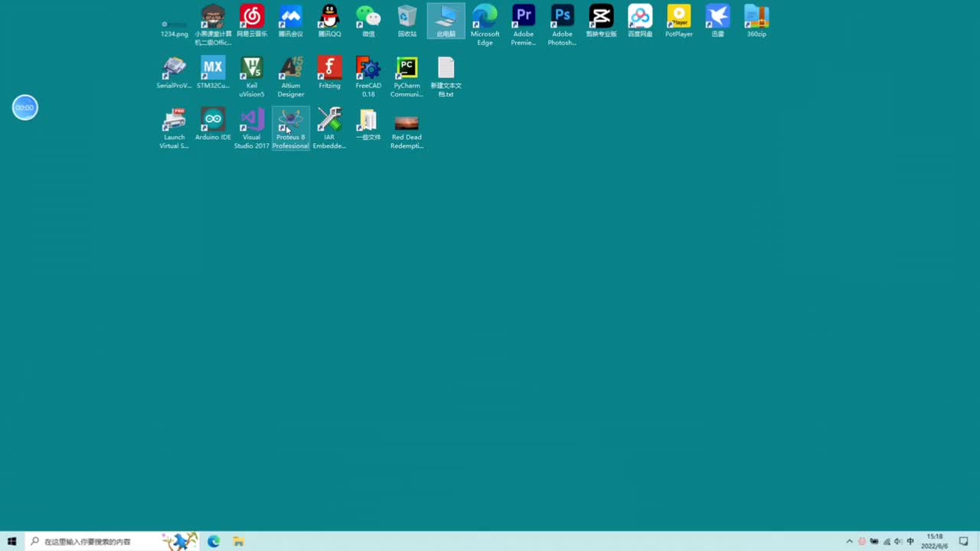The image size is (980, 551).
Task: Select the 1234.png file icon
Action: point(174,28)
